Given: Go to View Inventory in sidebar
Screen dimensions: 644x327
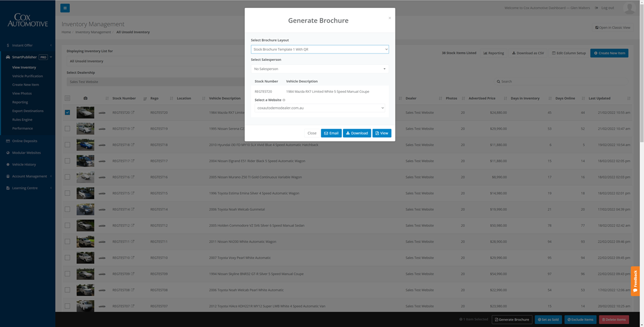Looking at the screenshot, I should point(24,67).
